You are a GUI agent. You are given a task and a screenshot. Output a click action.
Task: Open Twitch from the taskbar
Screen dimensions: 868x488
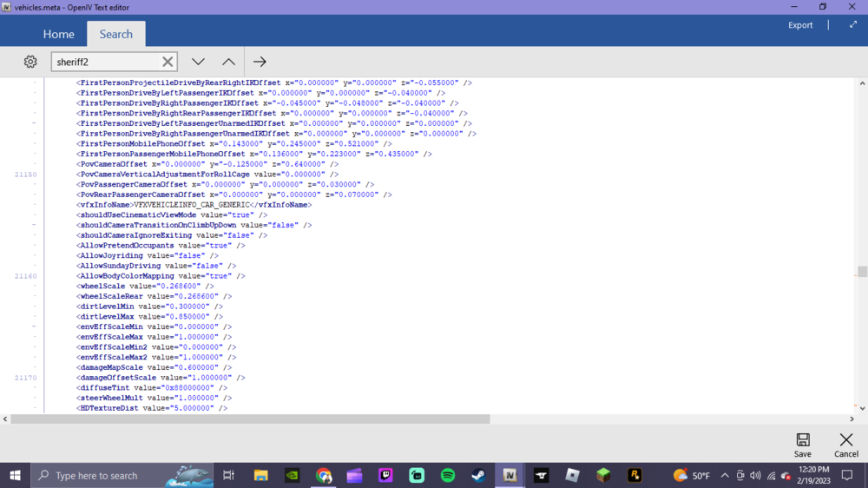[x=386, y=475]
